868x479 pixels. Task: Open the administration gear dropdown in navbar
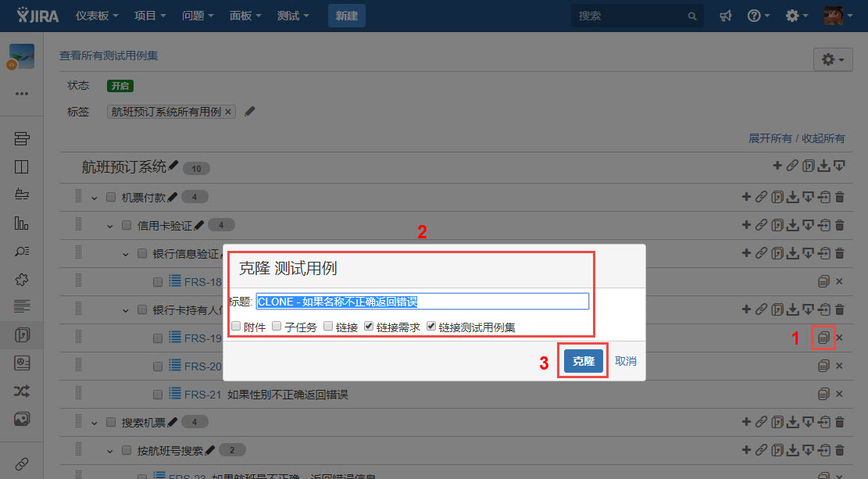797,16
